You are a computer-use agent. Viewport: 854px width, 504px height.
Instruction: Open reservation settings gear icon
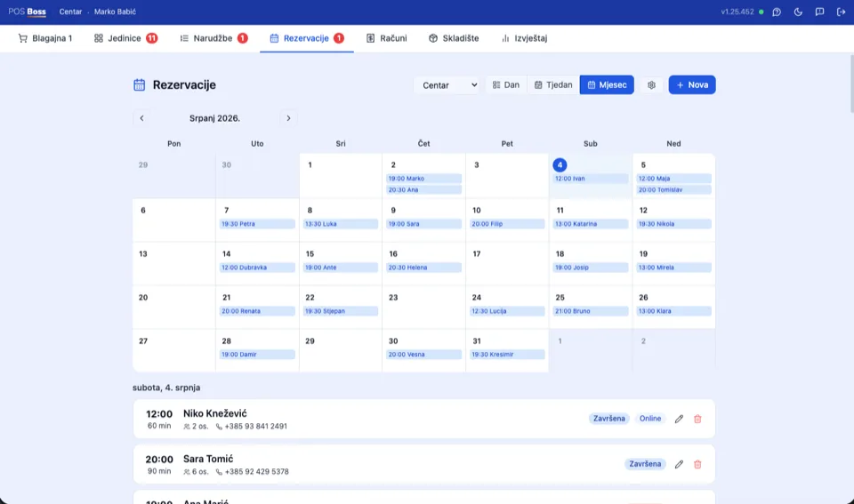coord(651,85)
